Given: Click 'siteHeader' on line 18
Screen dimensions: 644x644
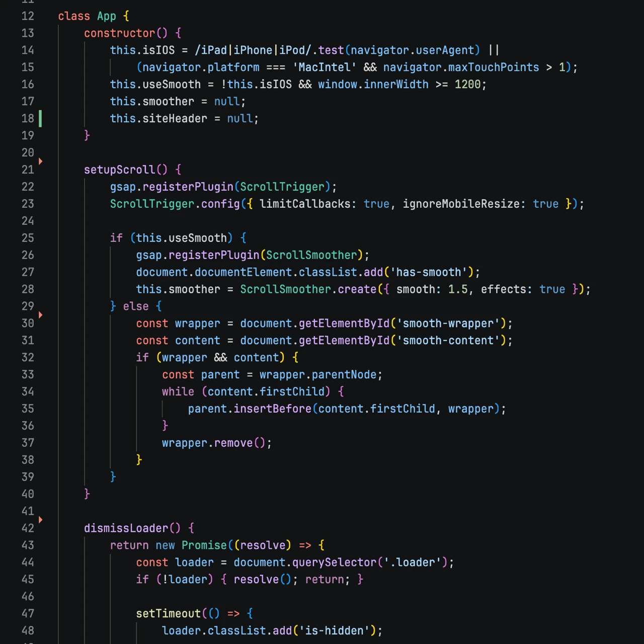Looking at the screenshot, I should [175, 119].
